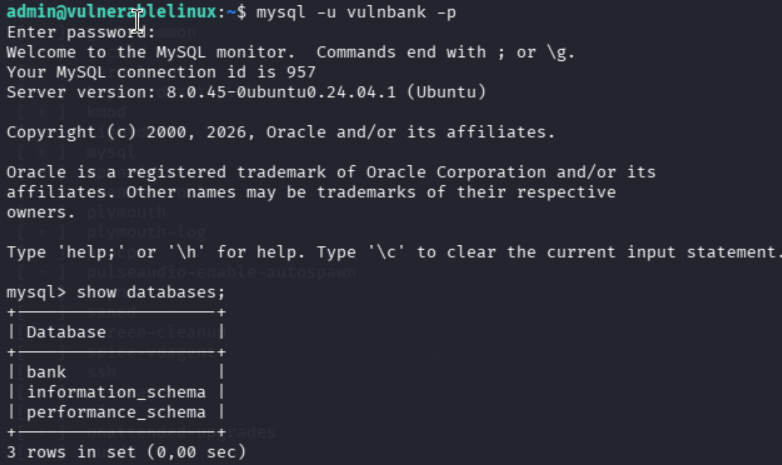The width and height of the screenshot is (782, 465).
Task: Click the connection id 957 text
Action: tap(216, 72)
